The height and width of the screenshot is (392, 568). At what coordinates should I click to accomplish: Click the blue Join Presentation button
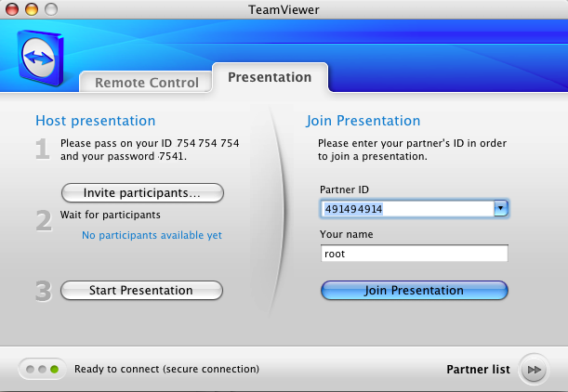click(415, 291)
